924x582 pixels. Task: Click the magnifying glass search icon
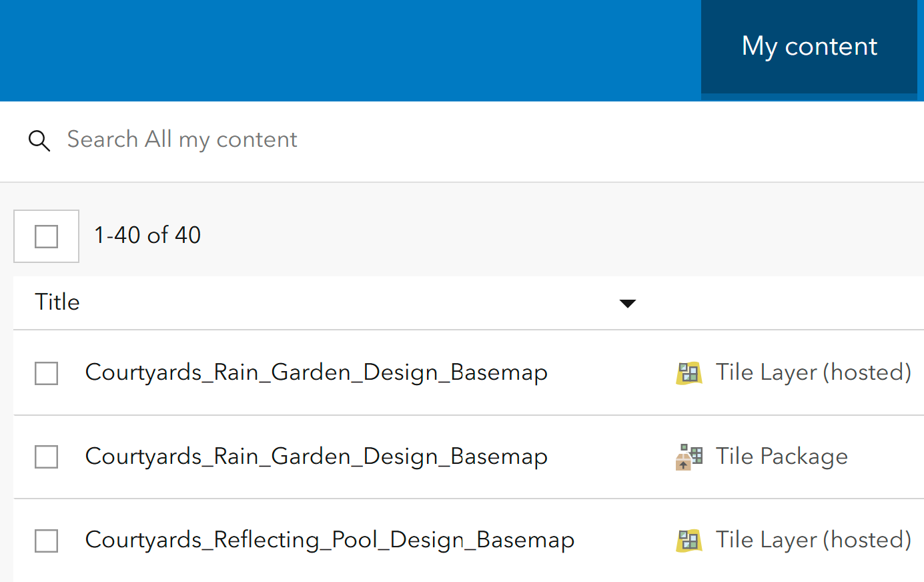(x=39, y=141)
